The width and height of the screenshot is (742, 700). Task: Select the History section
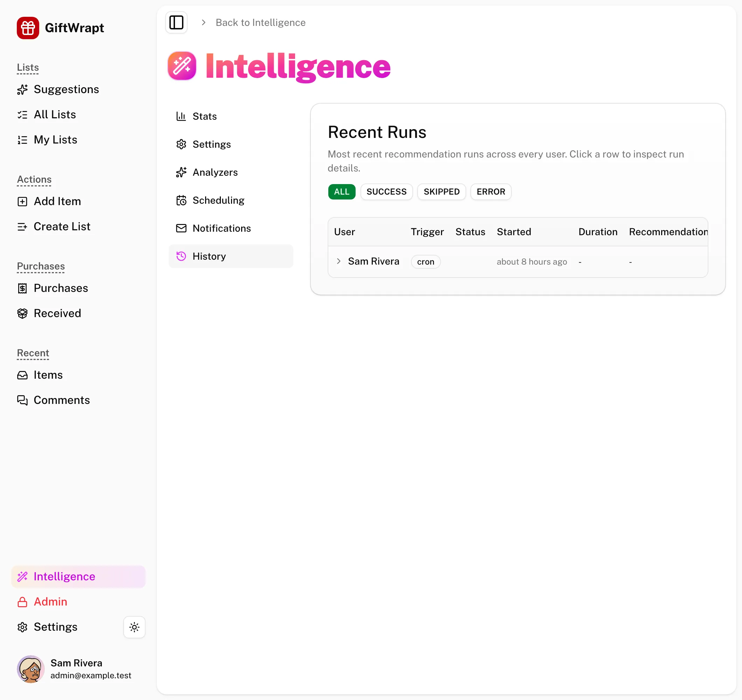click(231, 256)
